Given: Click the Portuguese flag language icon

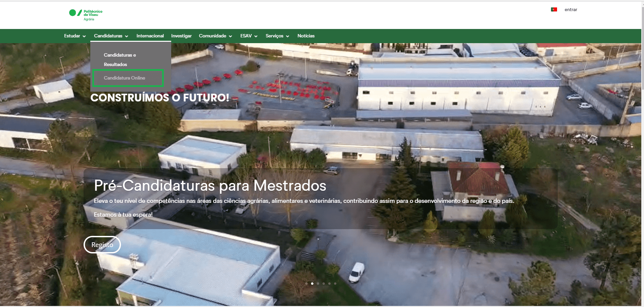Looking at the screenshot, I should (x=554, y=10).
